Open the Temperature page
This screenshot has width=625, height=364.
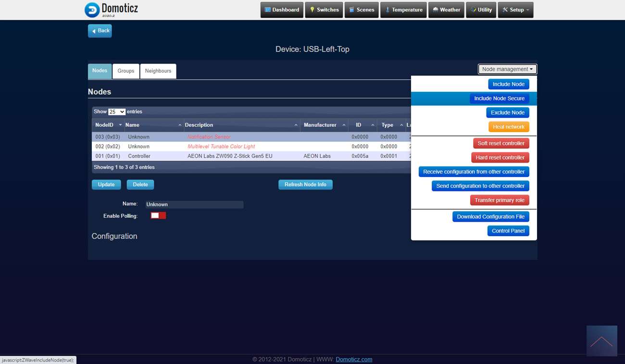click(x=403, y=10)
